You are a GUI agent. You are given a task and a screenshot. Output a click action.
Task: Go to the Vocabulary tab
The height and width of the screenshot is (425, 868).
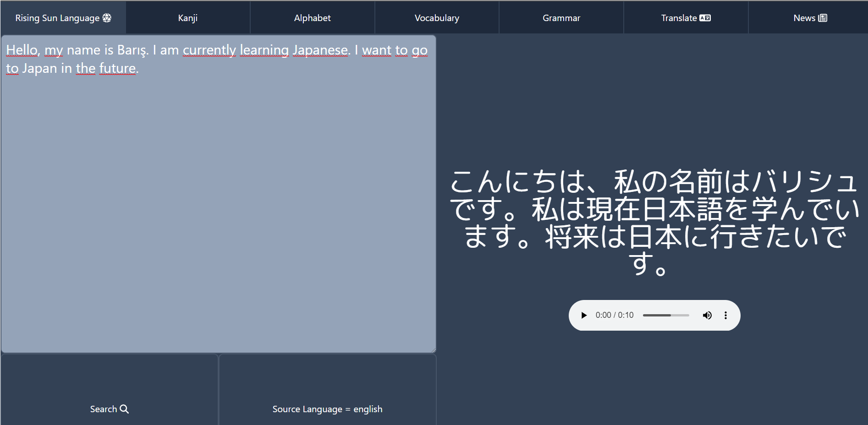pos(437,17)
